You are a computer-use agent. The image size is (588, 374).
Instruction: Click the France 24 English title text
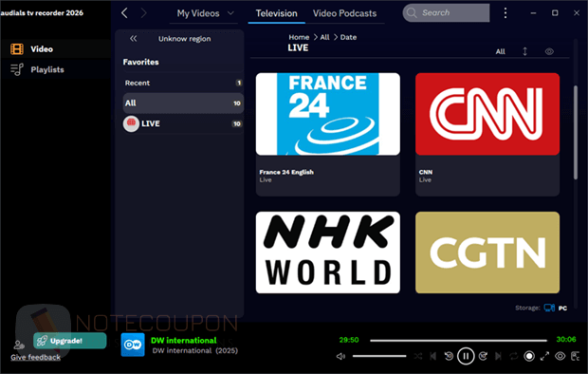point(286,172)
